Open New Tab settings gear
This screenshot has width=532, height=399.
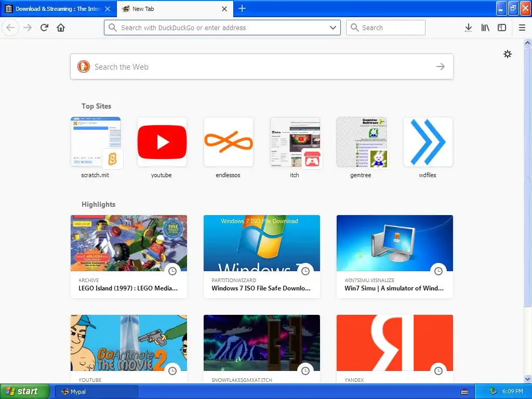point(507,54)
